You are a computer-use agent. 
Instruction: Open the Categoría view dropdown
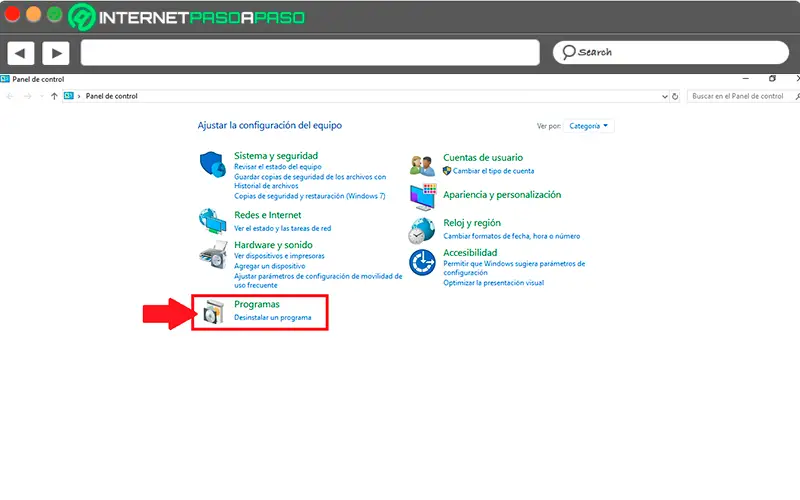click(589, 126)
